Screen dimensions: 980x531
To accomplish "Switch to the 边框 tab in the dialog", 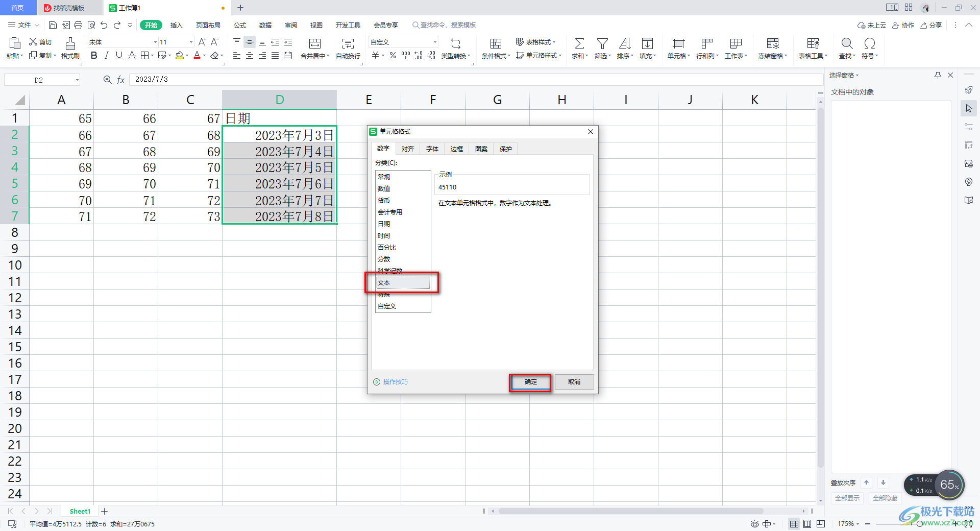I will [x=456, y=149].
